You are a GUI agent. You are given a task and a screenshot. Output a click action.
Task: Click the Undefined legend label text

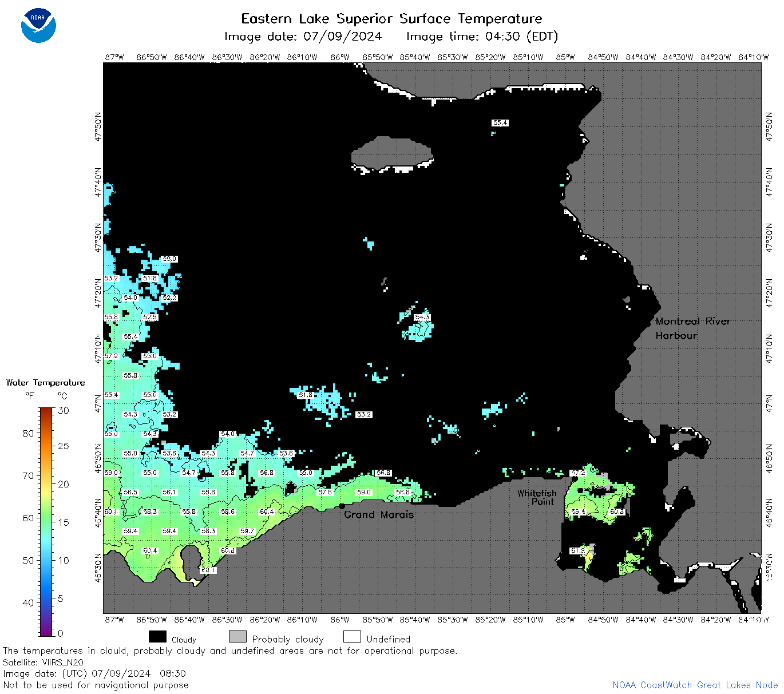click(389, 639)
